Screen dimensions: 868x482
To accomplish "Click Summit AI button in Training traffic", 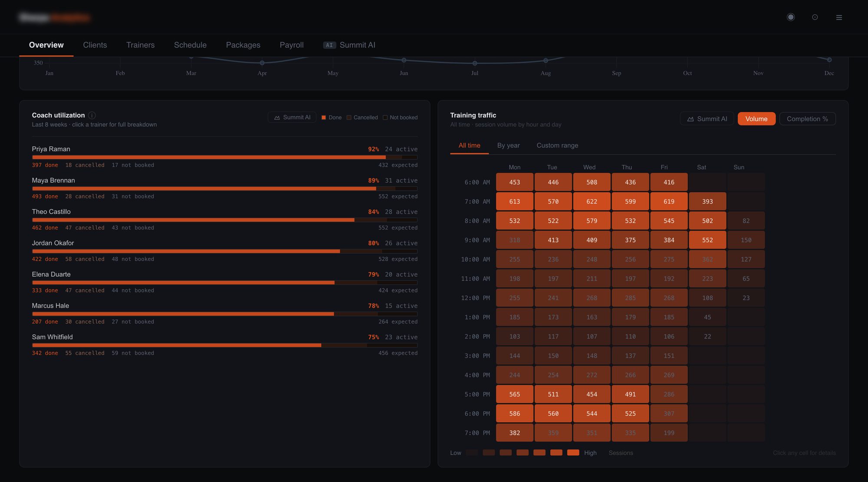I will tap(707, 119).
